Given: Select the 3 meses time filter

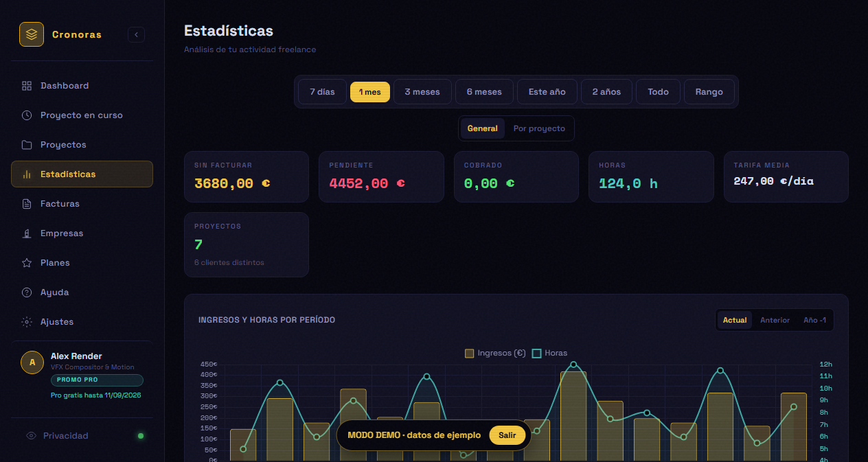Looking at the screenshot, I should (x=422, y=92).
